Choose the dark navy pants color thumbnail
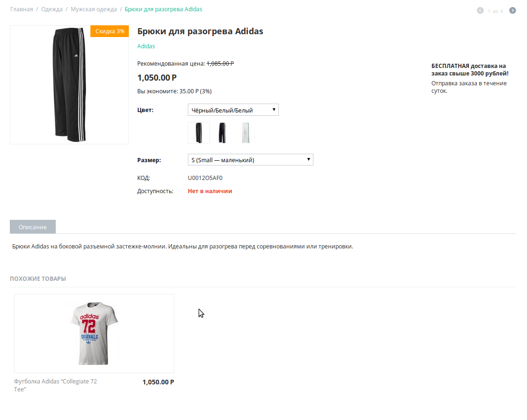The width and height of the screenshot is (527, 420). click(222, 133)
